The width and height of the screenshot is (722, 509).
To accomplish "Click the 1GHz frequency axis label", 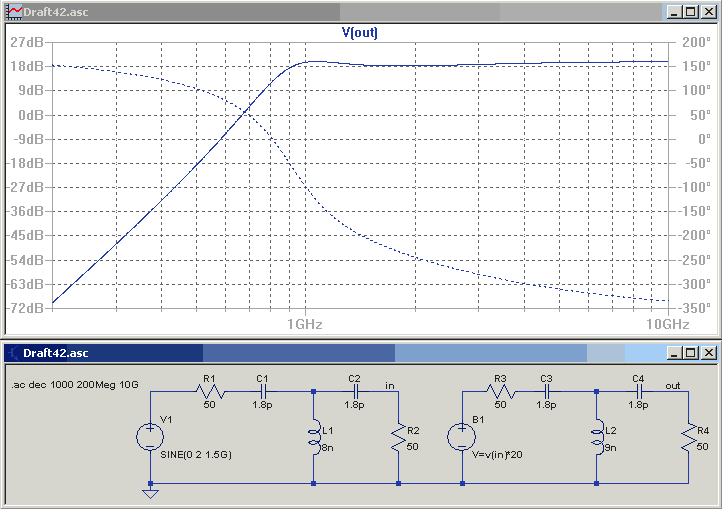I will 304,324.
